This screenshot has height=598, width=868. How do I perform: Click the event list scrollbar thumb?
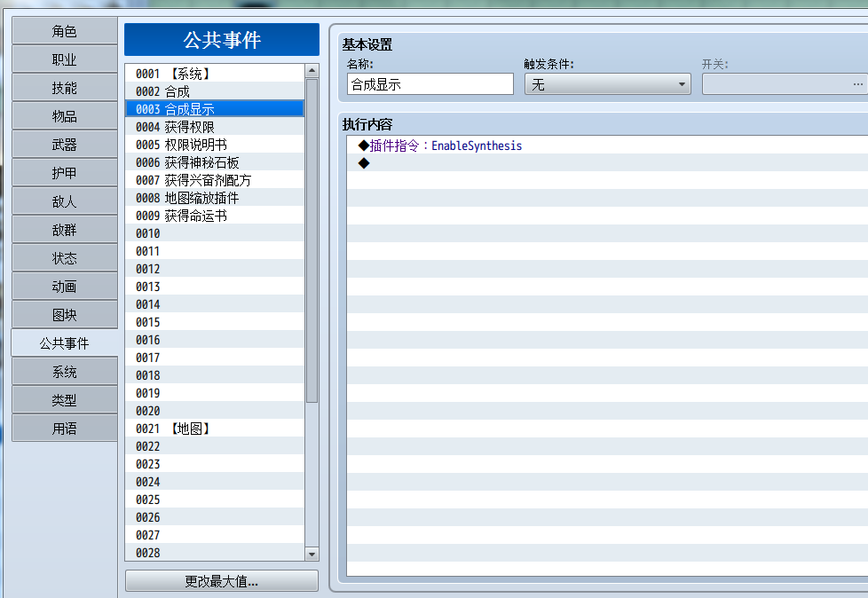(312, 240)
